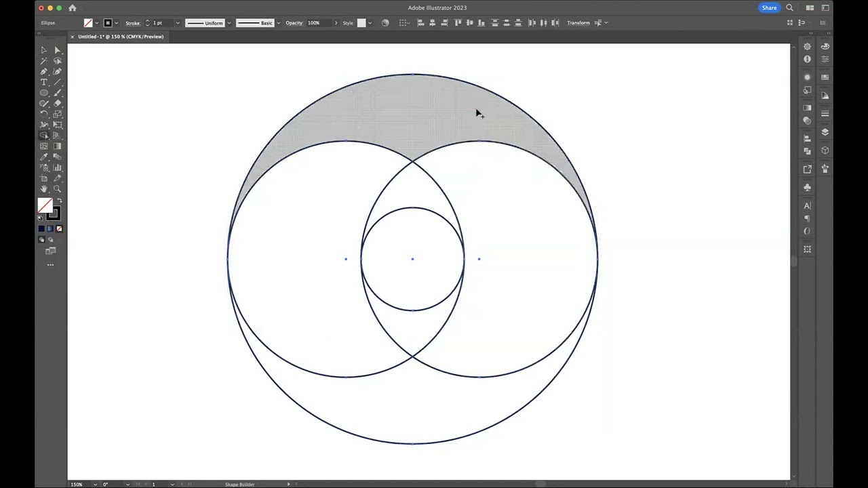Select the Shape Builder tool
Viewport: 868px width, 488px height.
pyautogui.click(x=44, y=136)
